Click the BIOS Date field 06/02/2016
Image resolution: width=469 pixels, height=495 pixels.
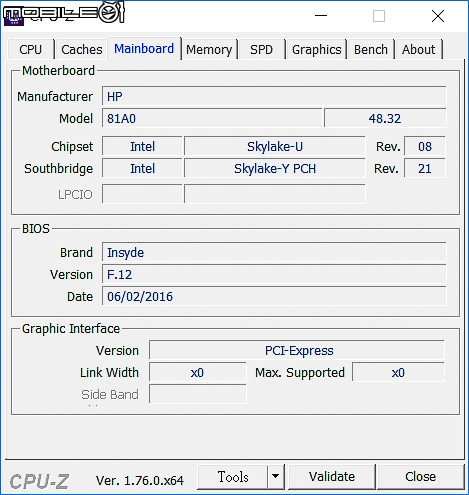(x=274, y=296)
